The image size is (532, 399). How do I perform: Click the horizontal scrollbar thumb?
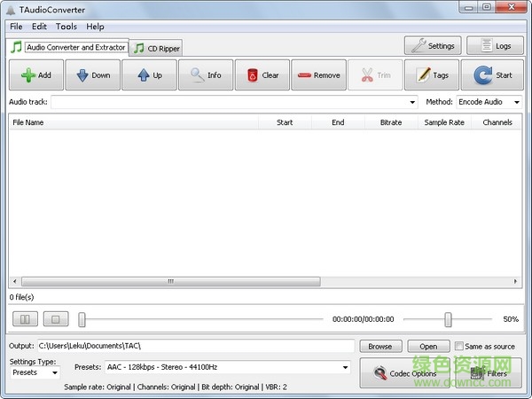[171, 281]
